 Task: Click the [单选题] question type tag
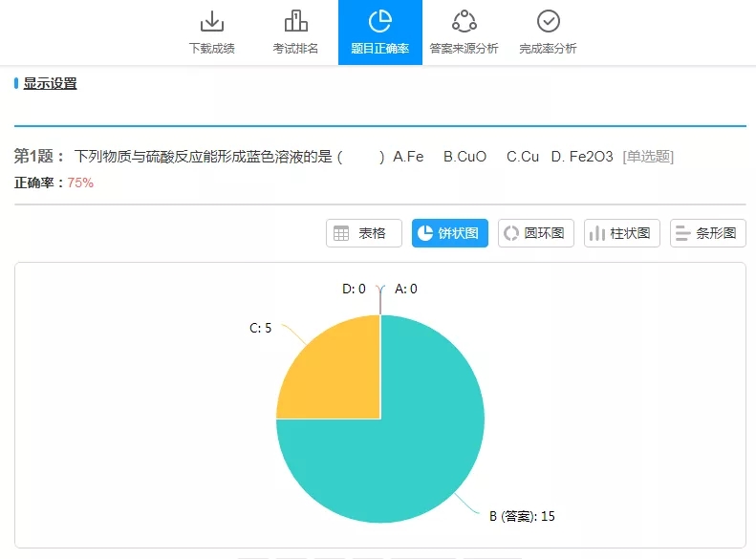(648, 157)
